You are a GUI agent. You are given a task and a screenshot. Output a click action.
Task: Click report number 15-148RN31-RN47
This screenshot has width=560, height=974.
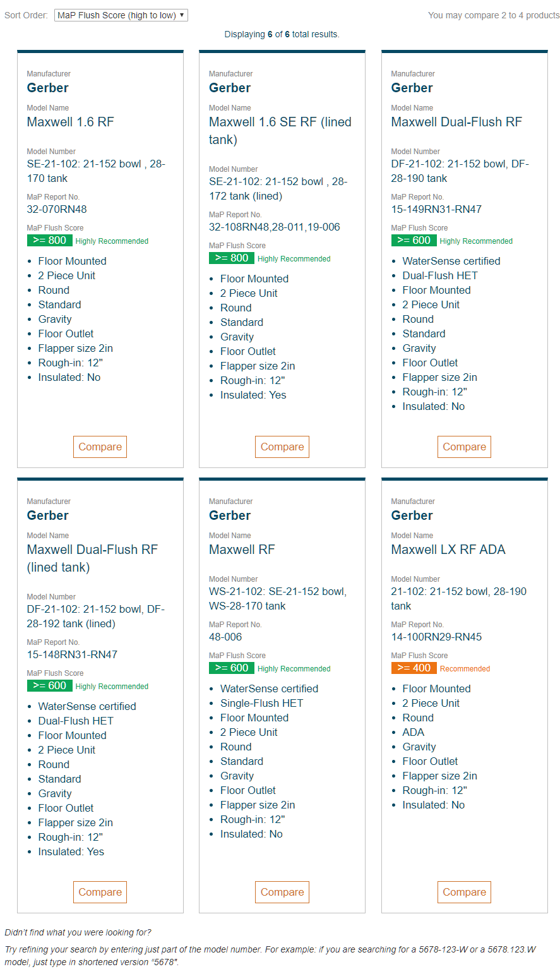[72, 654]
